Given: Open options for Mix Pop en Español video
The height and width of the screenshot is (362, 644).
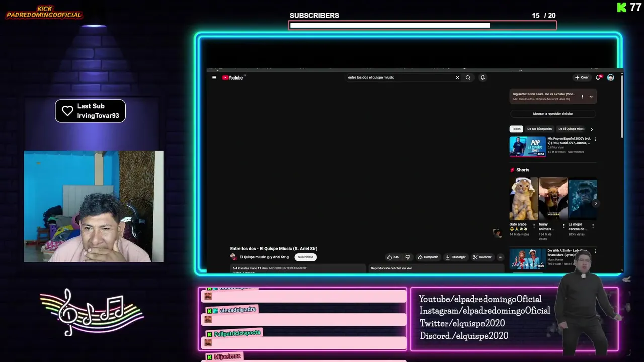Looking at the screenshot, I should click(x=595, y=139).
